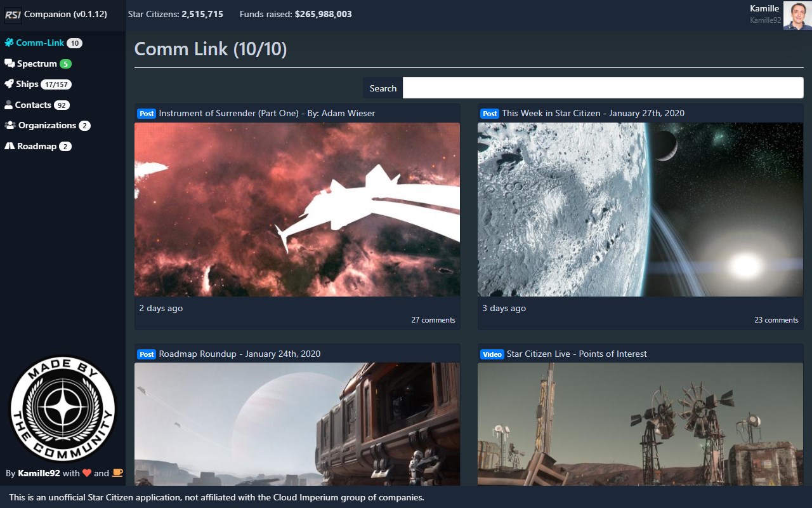
Task: Click the Contacts person icon
Action: [8, 105]
